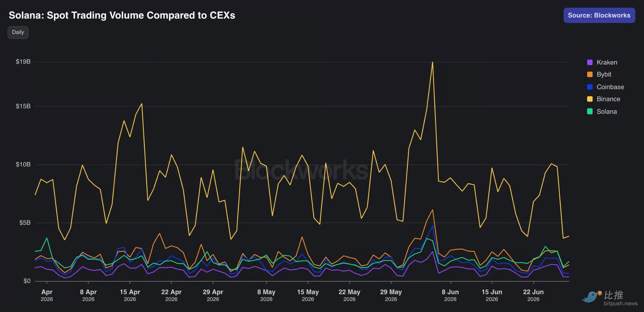Image resolution: width=644 pixels, height=312 pixels.
Task: Select the 8 Jun 2026 axis label
Action: [450, 295]
